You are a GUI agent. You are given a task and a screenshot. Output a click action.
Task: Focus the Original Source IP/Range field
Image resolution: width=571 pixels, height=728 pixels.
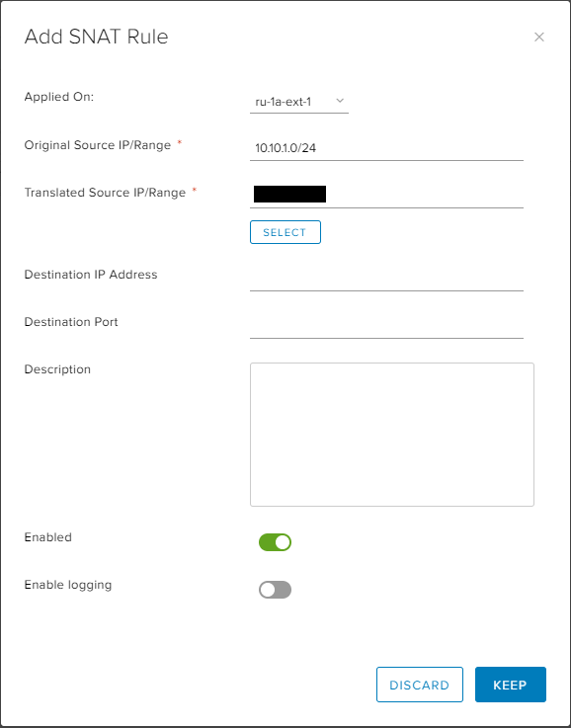(386, 148)
